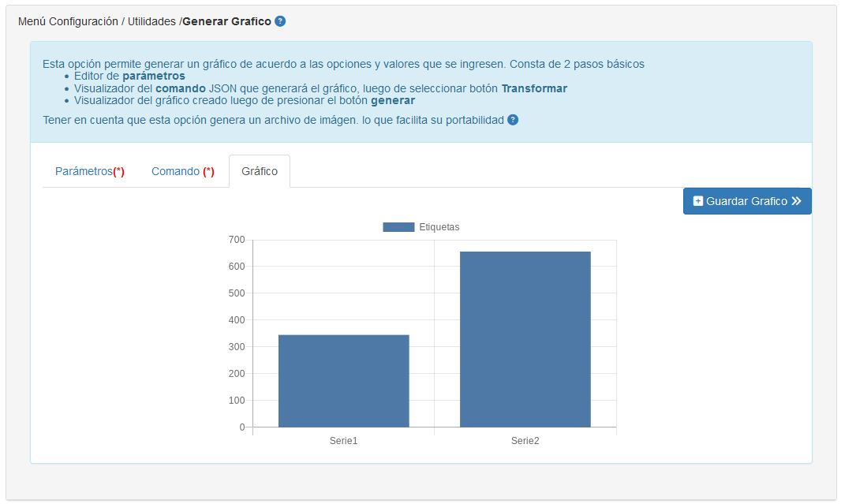Image resolution: width=841 pixels, height=504 pixels.
Task: Click the bold Transformar word in instructions
Action: pos(534,88)
